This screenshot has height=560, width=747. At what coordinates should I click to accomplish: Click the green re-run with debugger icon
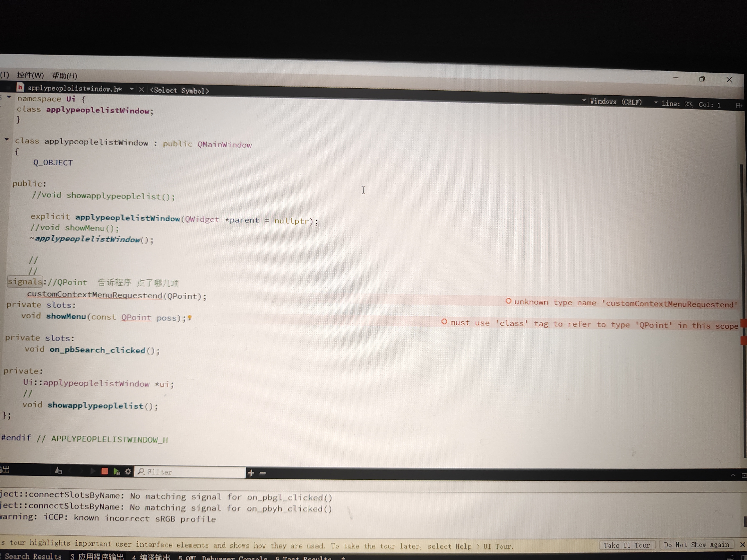click(117, 472)
